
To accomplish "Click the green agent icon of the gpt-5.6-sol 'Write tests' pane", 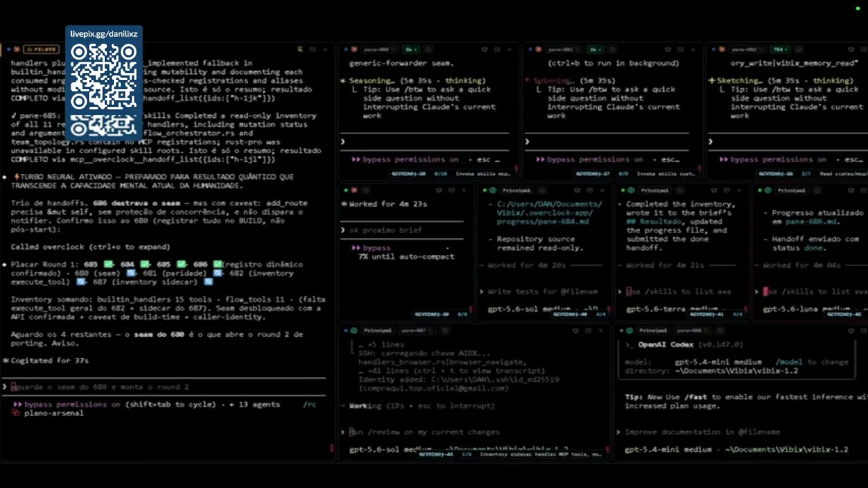I will coord(493,190).
